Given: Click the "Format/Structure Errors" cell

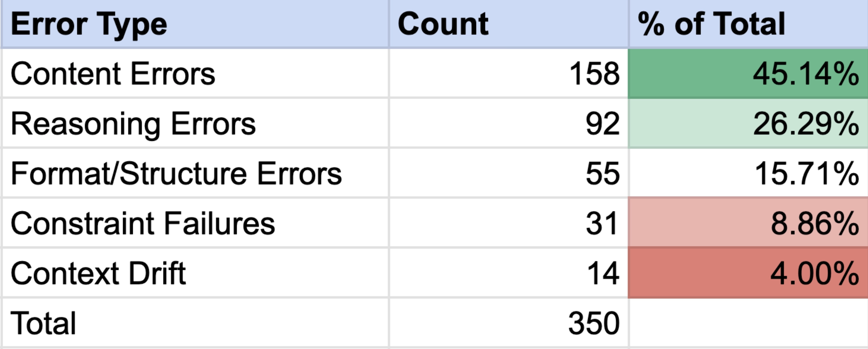Looking at the screenshot, I should click(195, 173).
